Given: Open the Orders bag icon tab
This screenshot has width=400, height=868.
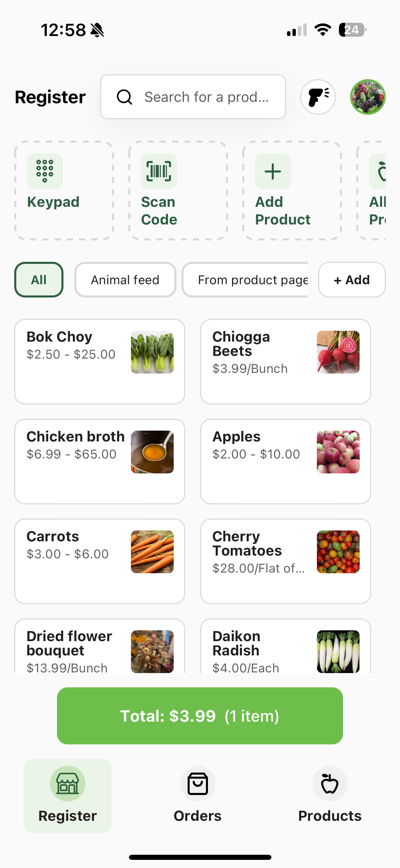Looking at the screenshot, I should [x=197, y=784].
